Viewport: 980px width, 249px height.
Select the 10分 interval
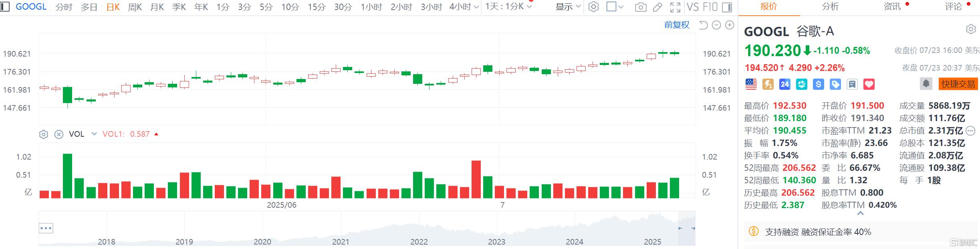click(x=290, y=7)
